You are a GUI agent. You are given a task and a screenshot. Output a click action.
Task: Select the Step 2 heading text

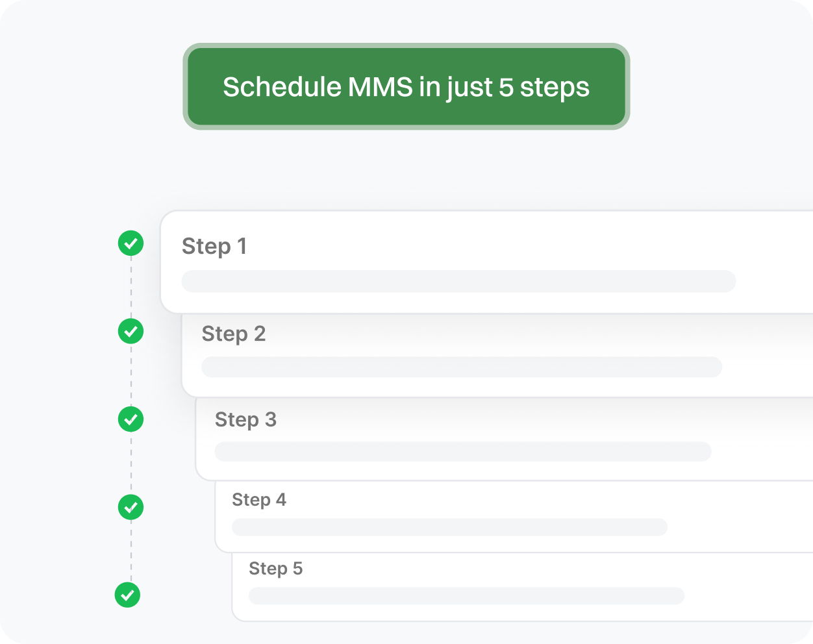point(233,334)
